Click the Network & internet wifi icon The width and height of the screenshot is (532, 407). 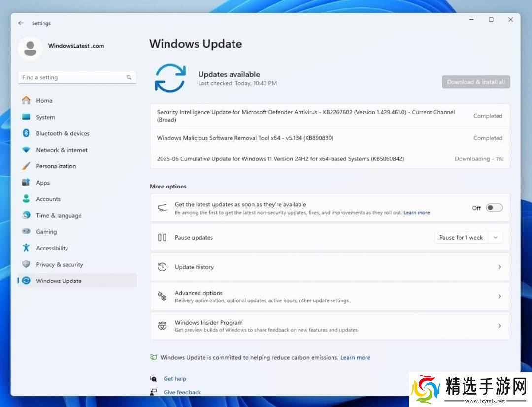click(26, 150)
